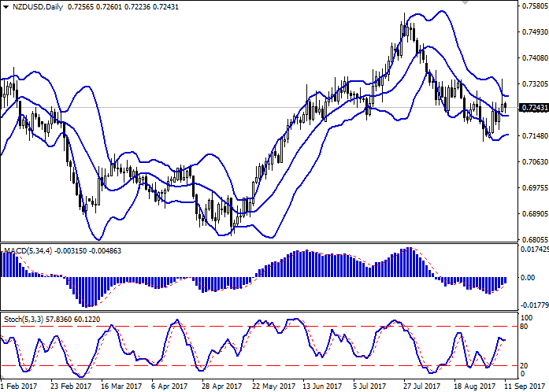The width and height of the screenshot is (549, 392).
Task: Open the chart dropdown triangle beside NZDUSD,Daily
Action: [6, 7]
